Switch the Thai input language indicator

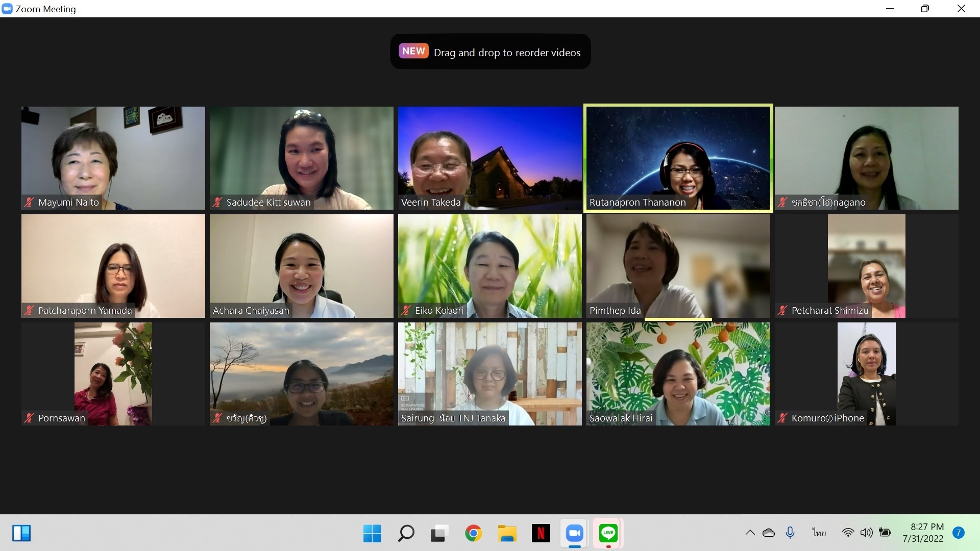[x=819, y=533]
